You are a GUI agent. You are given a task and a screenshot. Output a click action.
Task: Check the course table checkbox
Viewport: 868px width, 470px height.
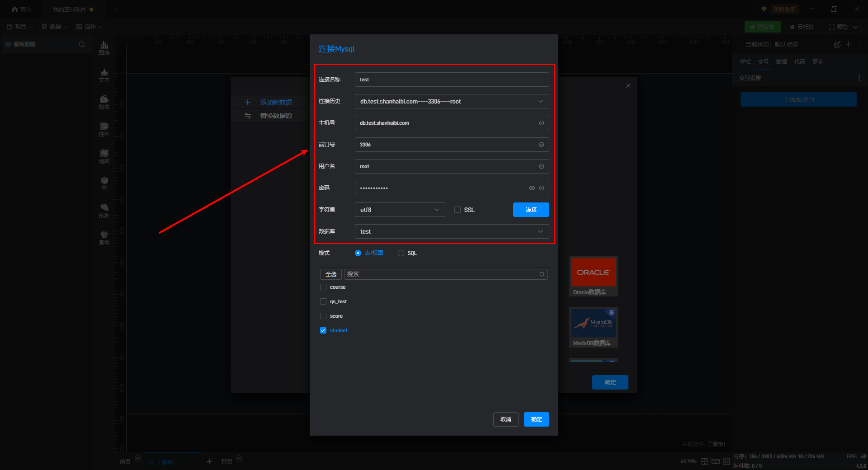tap(323, 287)
